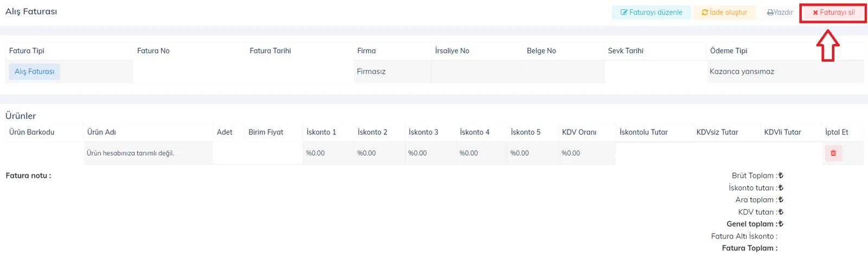The image size is (868, 259).
Task: Click the 'Ürün Adı' column header
Action: point(101,132)
